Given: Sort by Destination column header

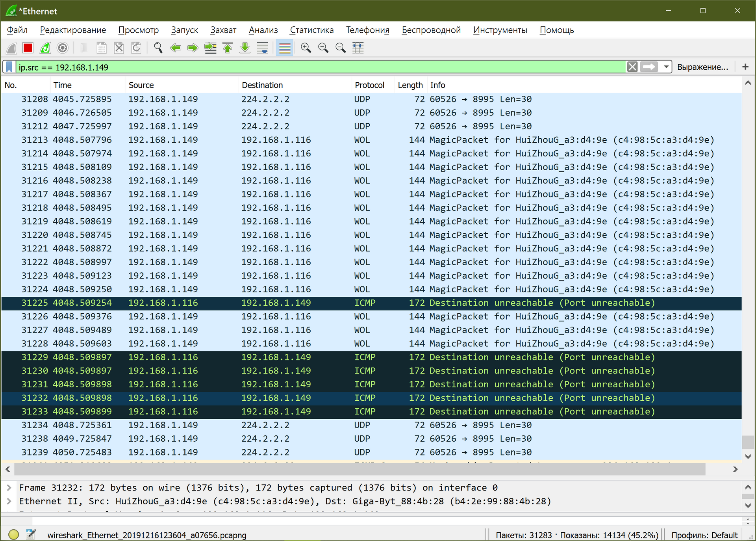Looking at the screenshot, I should [295, 85].
